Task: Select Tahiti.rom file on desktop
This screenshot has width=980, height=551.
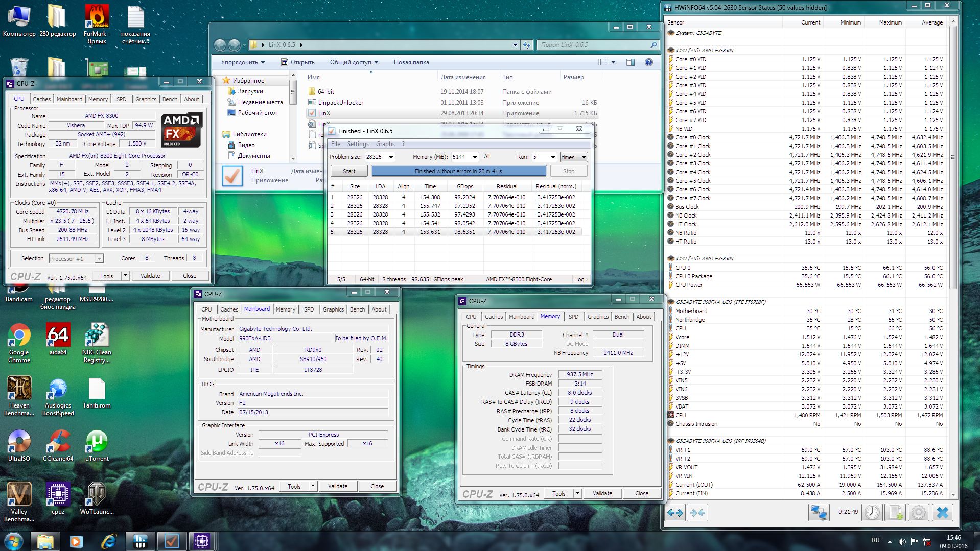Action: tap(97, 393)
